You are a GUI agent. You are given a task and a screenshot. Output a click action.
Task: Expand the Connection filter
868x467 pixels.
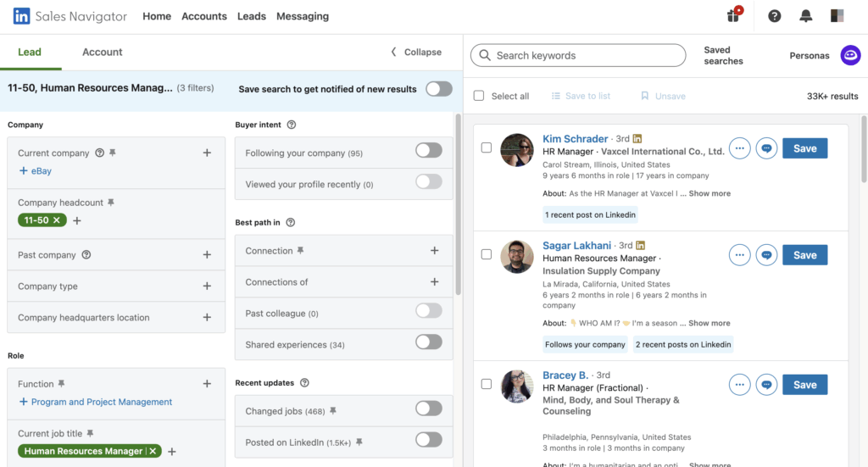pyautogui.click(x=435, y=251)
